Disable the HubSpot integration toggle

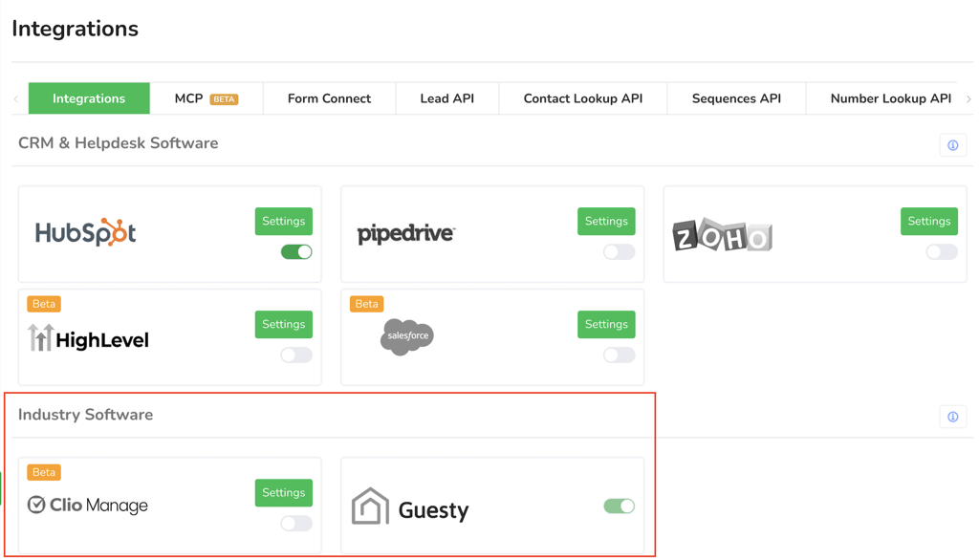[296, 251]
